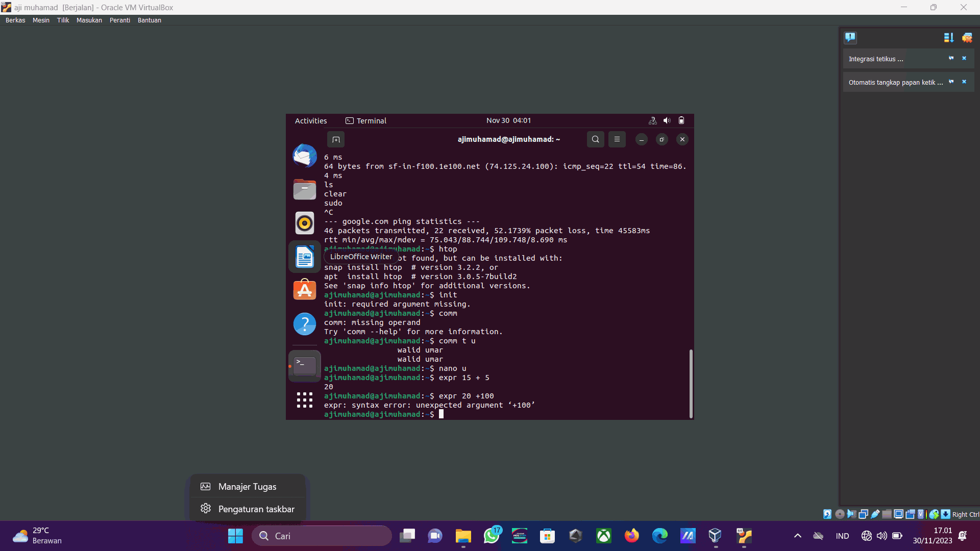Click the shared folders status icon
The width and height of the screenshot is (980, 551).
[x=887, y=514]
